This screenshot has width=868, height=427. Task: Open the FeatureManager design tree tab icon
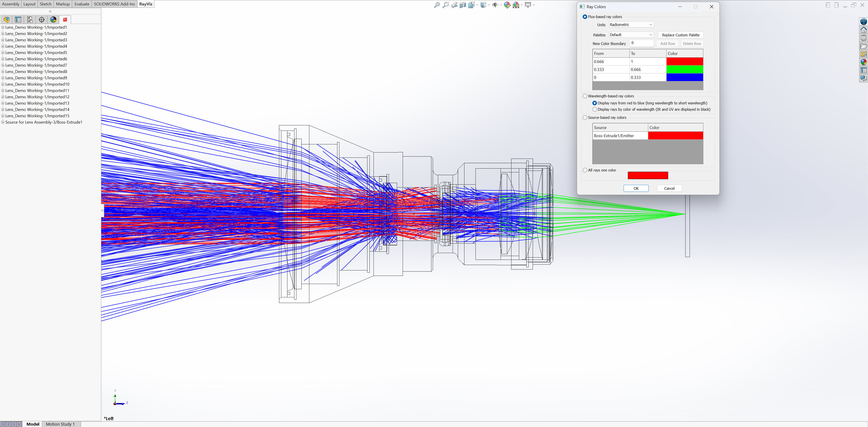(x=6, y=19)
